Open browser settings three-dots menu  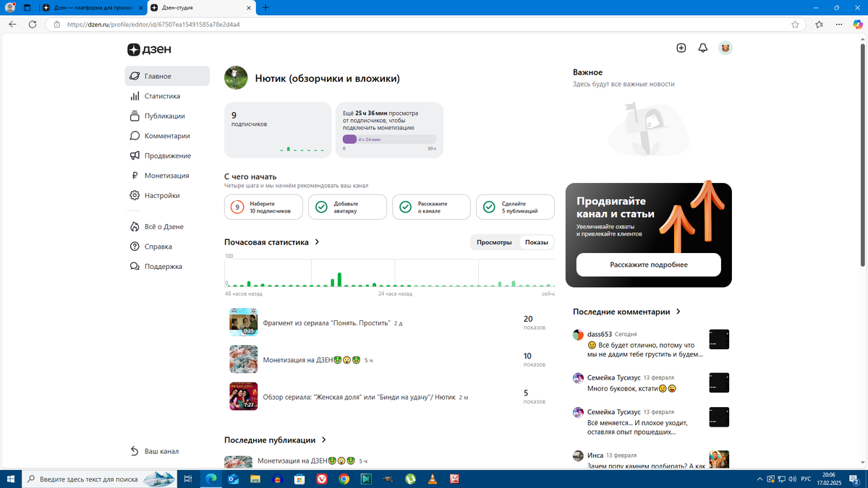[839, 24]
